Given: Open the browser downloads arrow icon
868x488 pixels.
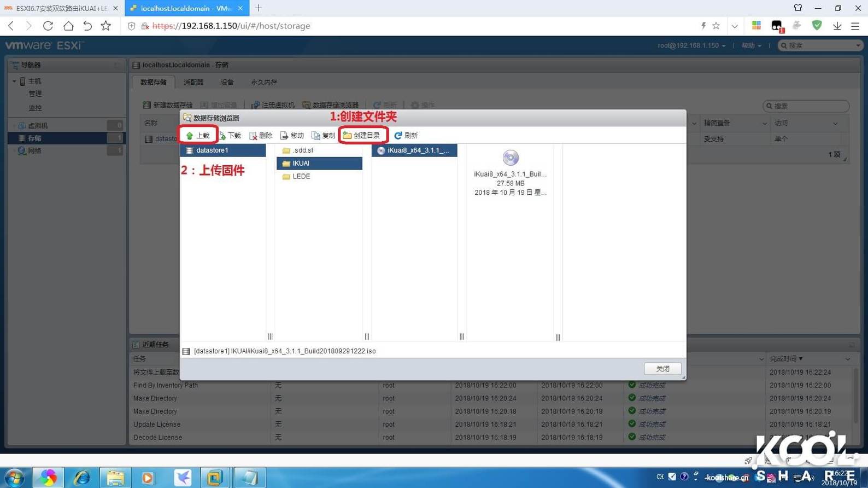Looking at the screenshot, I should point(837,26).
